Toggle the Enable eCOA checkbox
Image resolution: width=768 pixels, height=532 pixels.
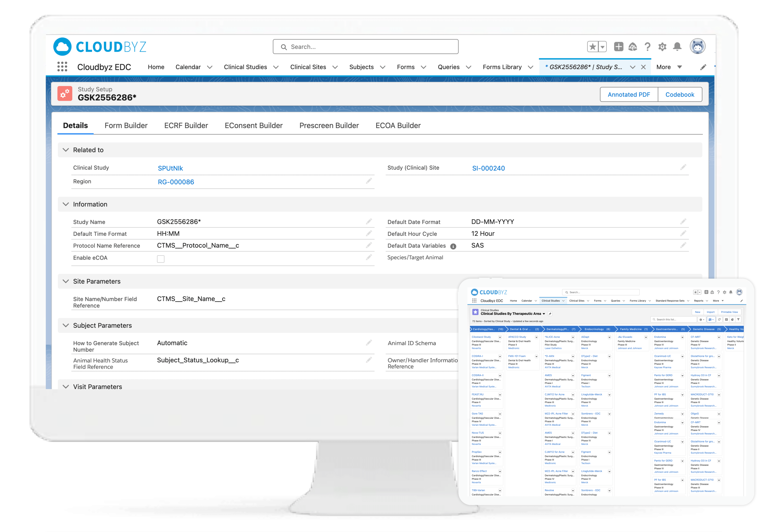161,259
